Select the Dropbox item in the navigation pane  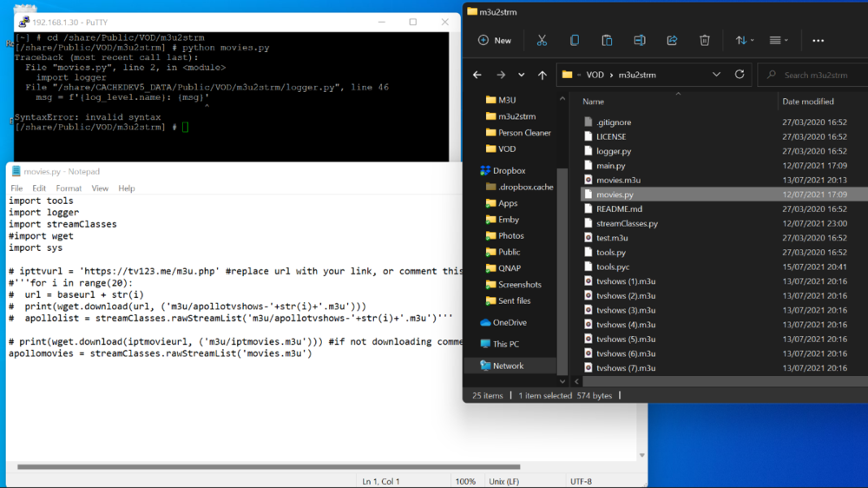[511, 171]
